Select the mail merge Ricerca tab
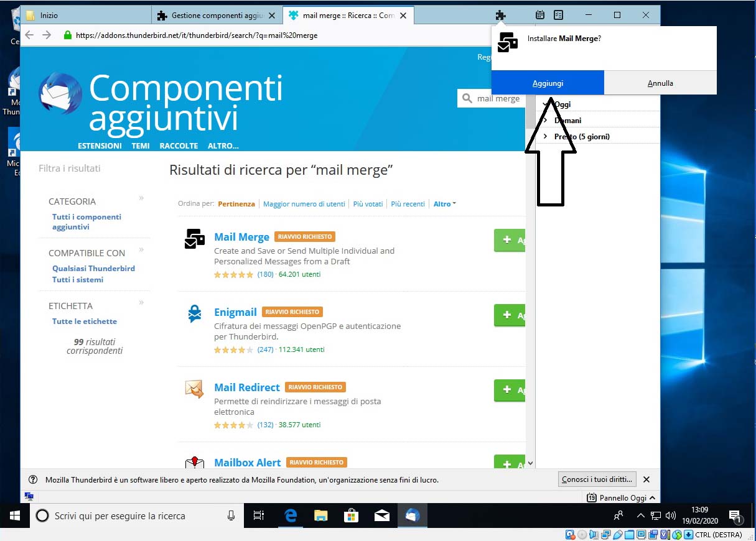 348,15
